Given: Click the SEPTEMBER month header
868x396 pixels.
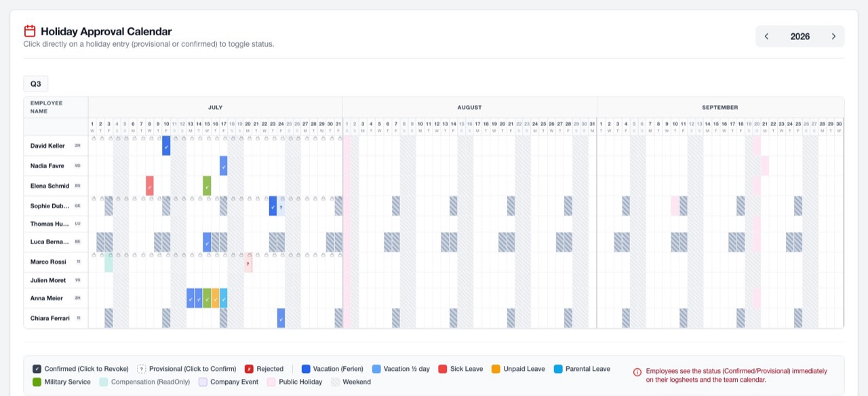Looking at the screenshot, I should pyautogui.click(x=720, y=107).
